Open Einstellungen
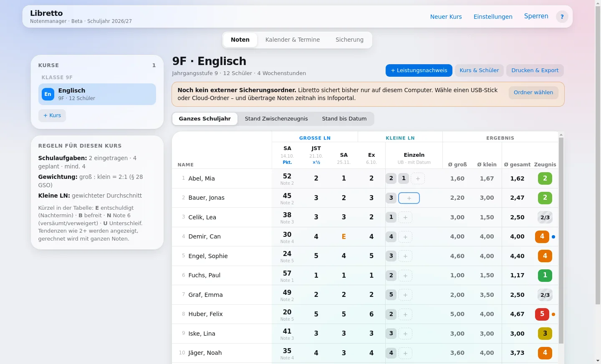 [493, 17]
